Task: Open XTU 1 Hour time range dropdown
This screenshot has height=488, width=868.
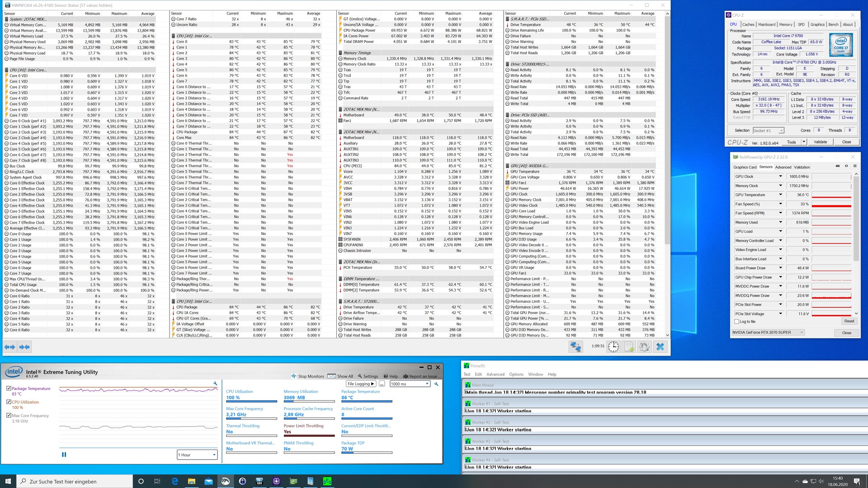Action: point(197,455)
